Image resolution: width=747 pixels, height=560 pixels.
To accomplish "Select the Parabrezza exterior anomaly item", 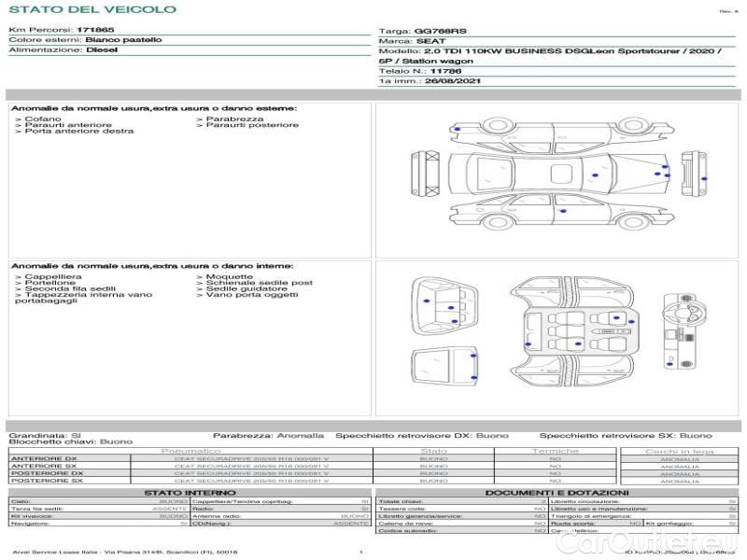I will [233, 119].
